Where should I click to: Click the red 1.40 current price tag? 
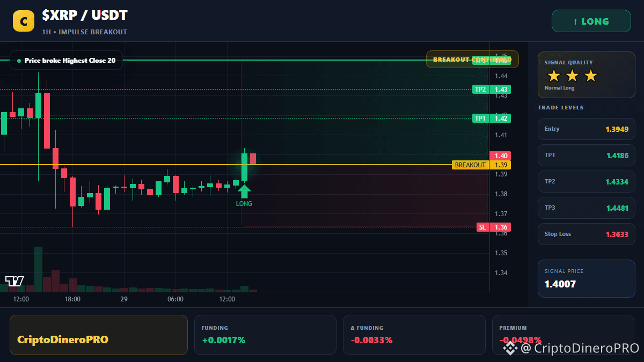500,156
